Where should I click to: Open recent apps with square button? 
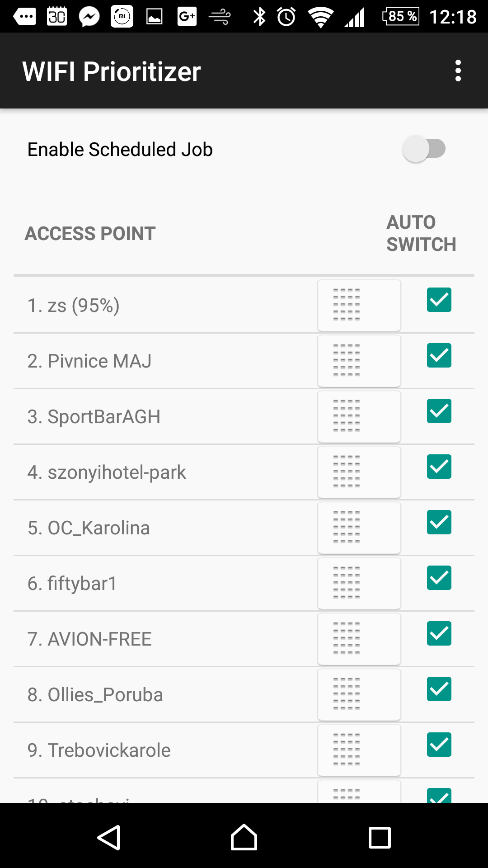click(x=380, y=838)
